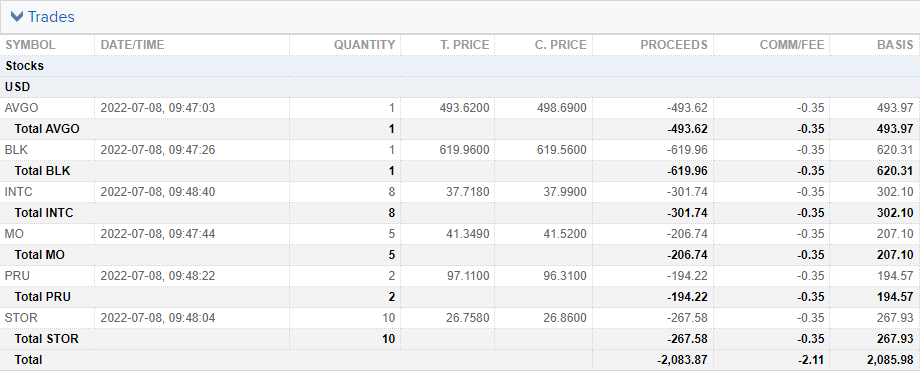Screen dimensions: 920x374
Task: Select the COMM/FEE column header
Action: tap(792, 45)
